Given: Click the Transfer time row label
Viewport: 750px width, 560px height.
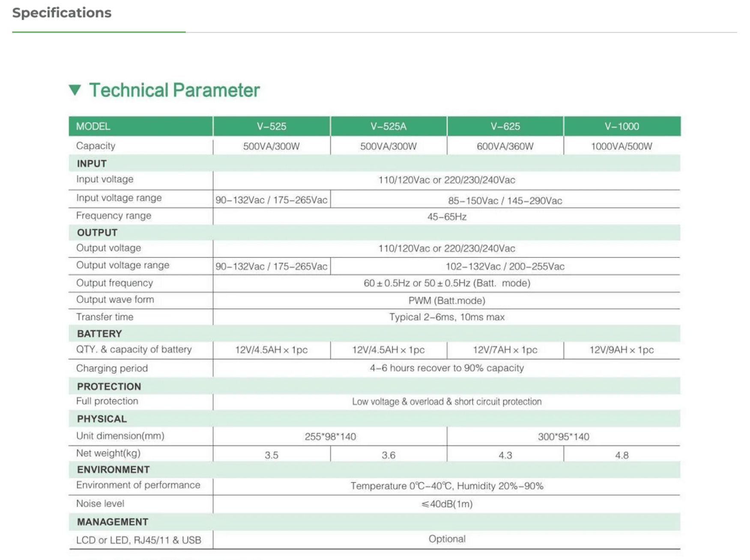Looking at the screenshot, I should tap(105, 317).
